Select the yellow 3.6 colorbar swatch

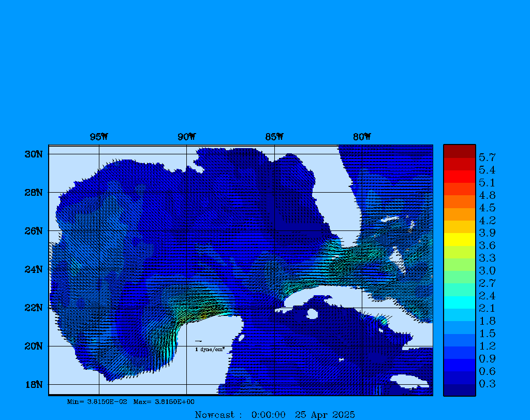click(x=459, y=239)
